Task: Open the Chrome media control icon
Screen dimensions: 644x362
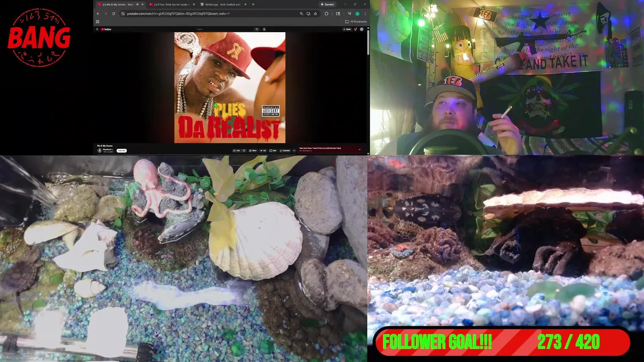Action: coord(350,14)
